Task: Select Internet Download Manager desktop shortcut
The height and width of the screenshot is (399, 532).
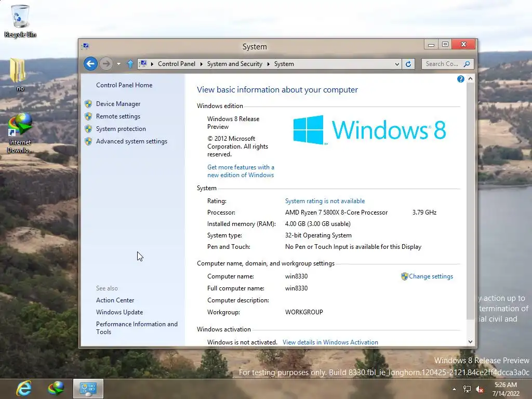Action: click(x=20, y=134)
